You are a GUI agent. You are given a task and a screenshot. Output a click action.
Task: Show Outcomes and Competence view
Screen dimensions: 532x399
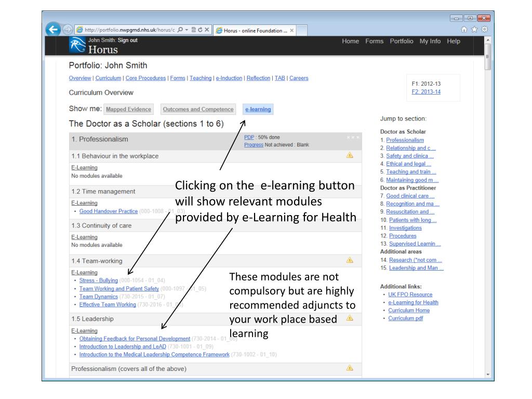[x=198, y=109]
